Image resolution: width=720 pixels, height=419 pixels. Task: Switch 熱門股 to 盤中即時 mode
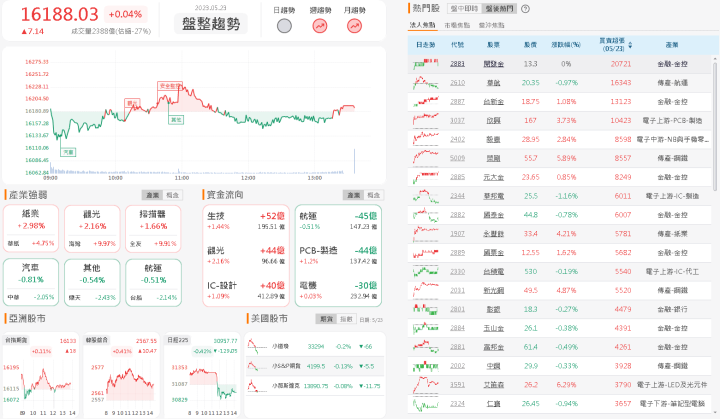coord(465,9)
